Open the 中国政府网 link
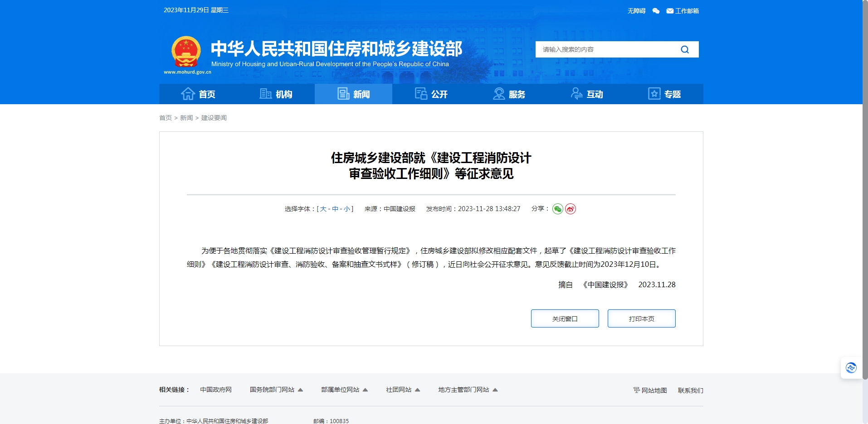Viewport: 868px width, 424px height. 216,390
